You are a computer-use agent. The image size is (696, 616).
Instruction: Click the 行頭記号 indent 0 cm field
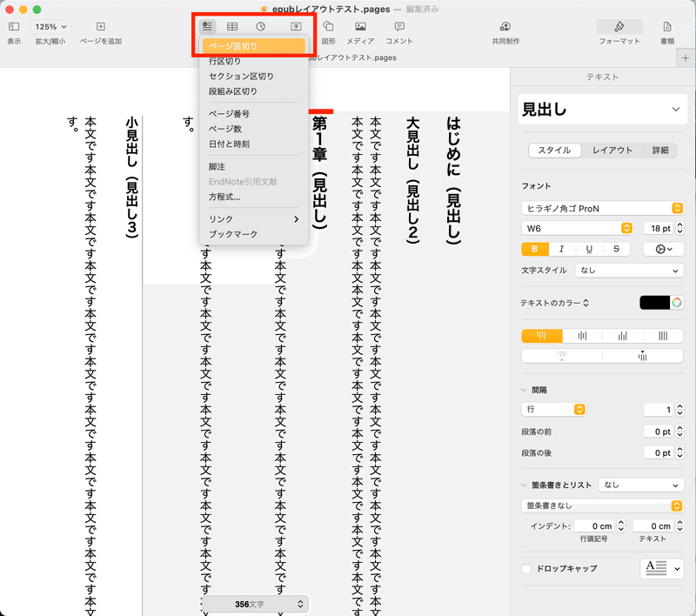pyautogui.click(x=594, y=526)
